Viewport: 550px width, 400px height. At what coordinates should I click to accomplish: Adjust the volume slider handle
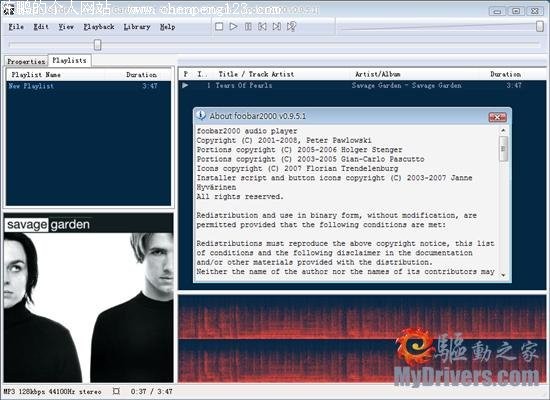pyautogui.click(x=540, y=26)
